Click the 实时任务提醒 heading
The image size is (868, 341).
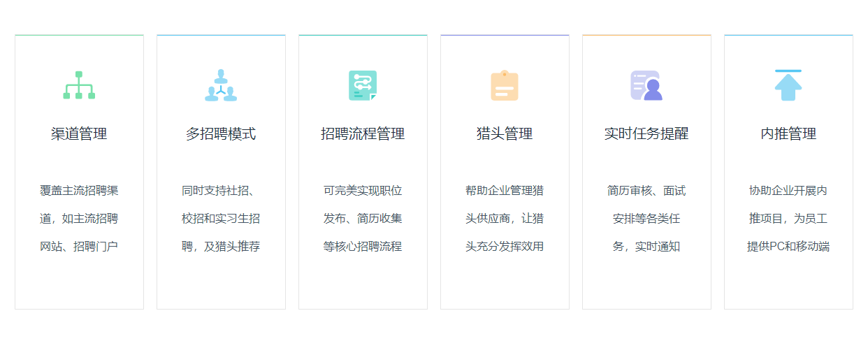[646, 133]
